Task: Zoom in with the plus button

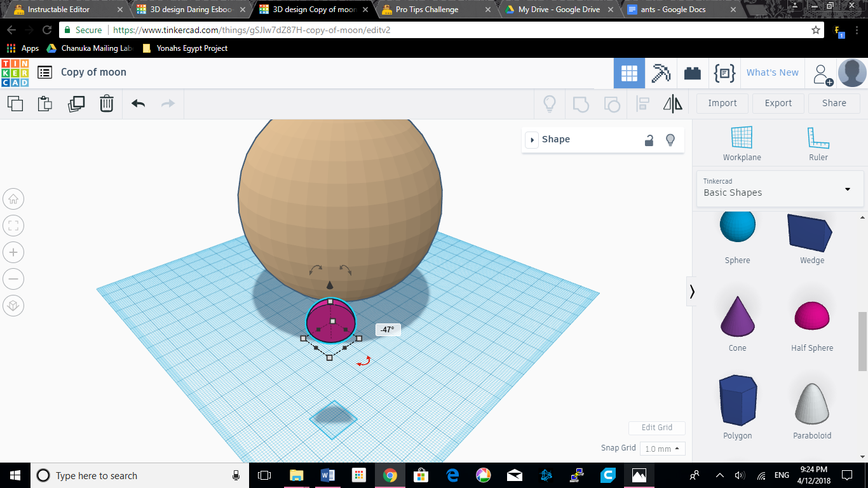Action: click(x=13, y=252)
